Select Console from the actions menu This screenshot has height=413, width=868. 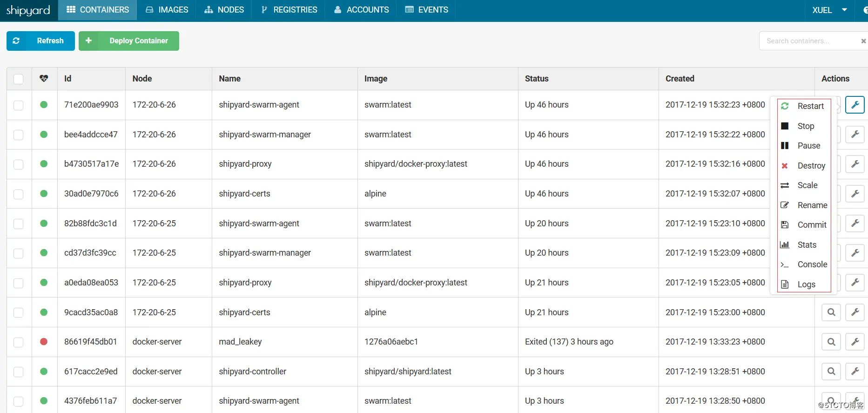(812, 264)
